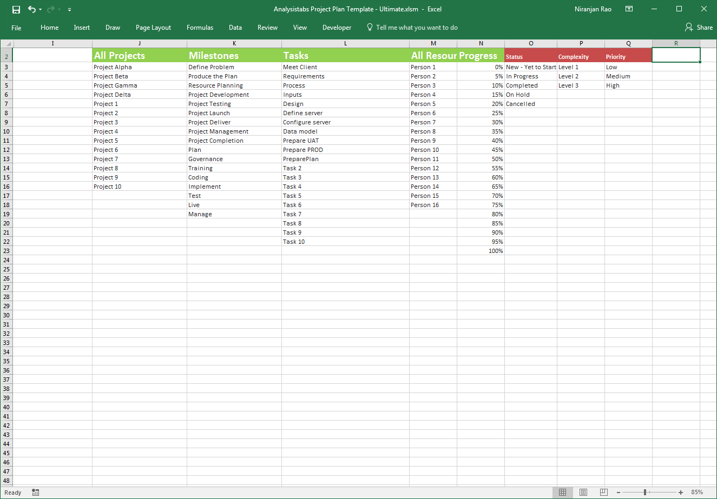
Task: Click the zoom in plus button
Action: point(681,493)
